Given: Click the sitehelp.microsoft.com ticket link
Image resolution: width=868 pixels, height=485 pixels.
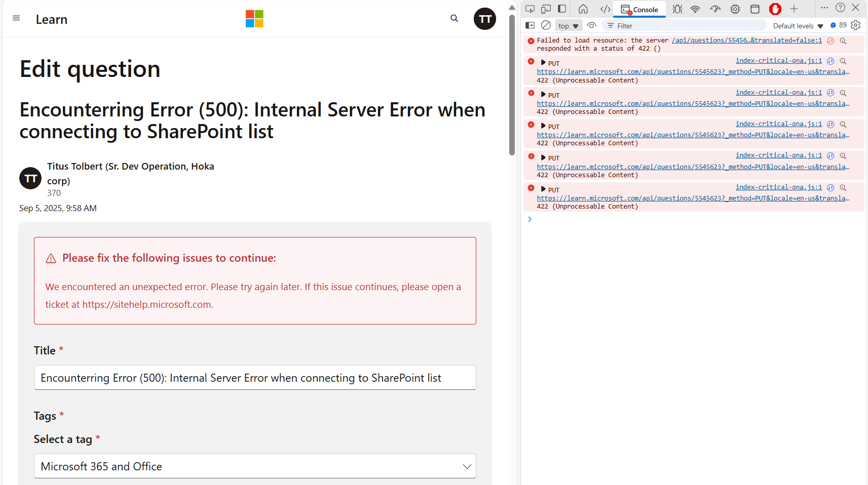Looking at the screenshot, I should click(x=147, y=304).
